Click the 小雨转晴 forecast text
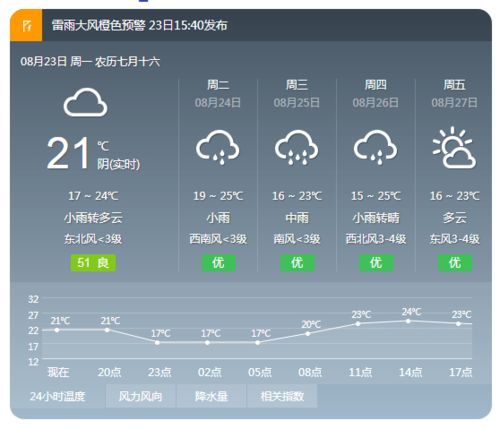The width and height of the screenshot is (500, 429). click(376, 218)
